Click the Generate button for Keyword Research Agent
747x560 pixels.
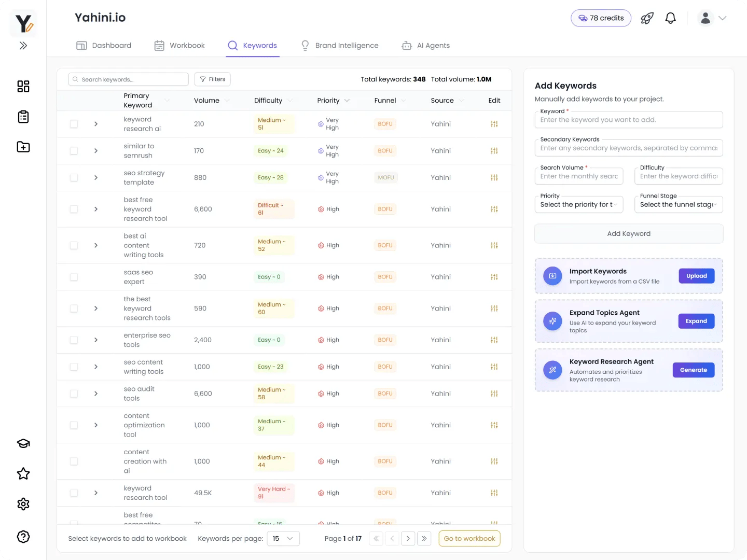point(694,370)
